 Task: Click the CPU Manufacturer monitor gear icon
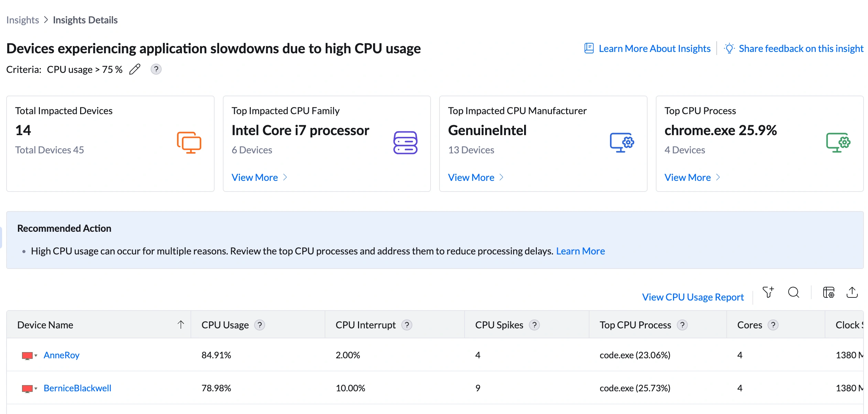pos(622,142)
